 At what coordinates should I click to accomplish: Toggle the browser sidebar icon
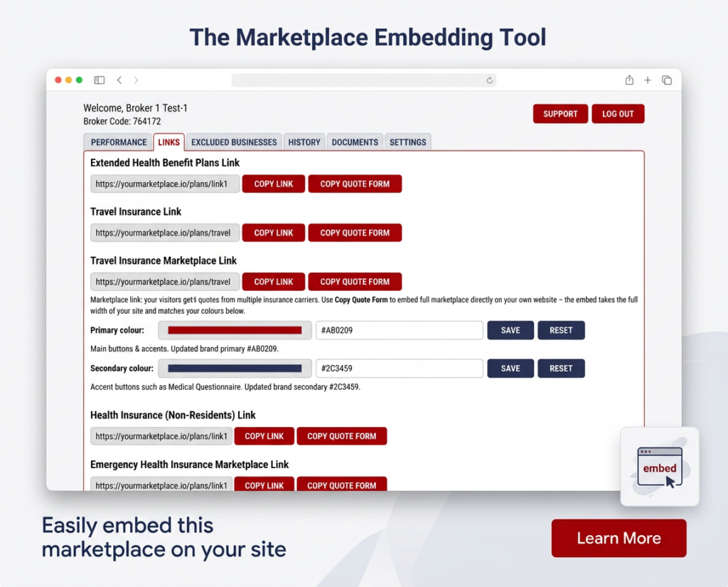(x=100, y=80)
